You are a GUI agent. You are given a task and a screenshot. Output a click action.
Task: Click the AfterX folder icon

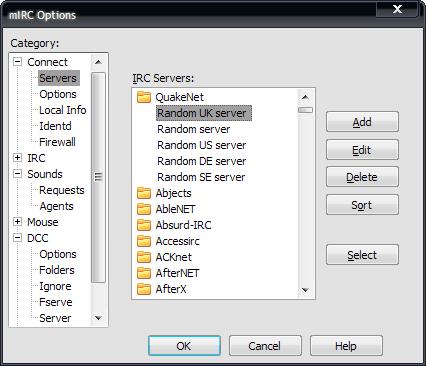[x=144, y=289]
